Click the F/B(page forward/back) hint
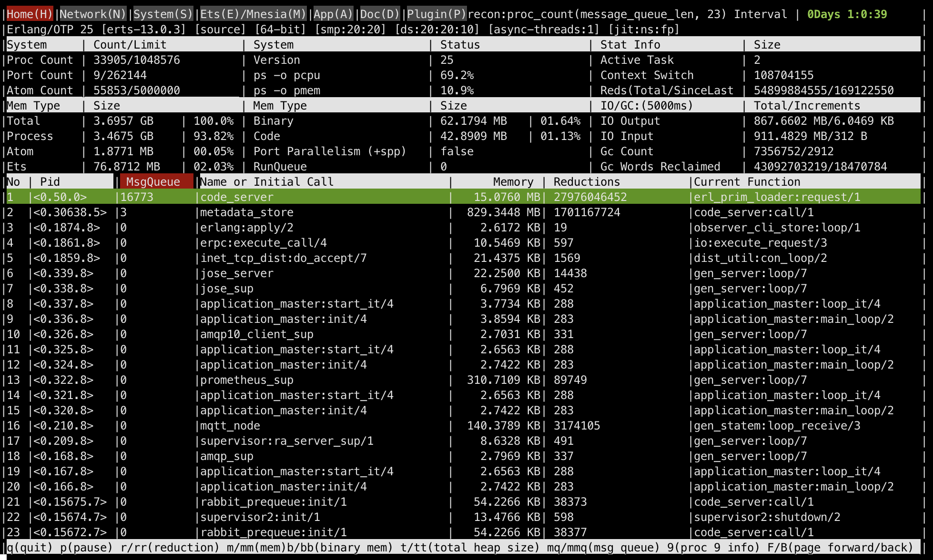This screenshot has height=560, width=933. point(840,548)
